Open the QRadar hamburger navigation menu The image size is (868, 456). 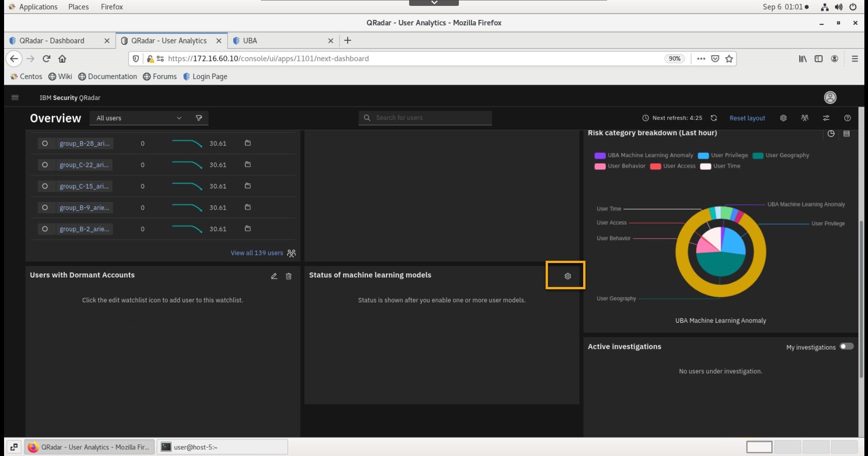[x=15, y=98]
